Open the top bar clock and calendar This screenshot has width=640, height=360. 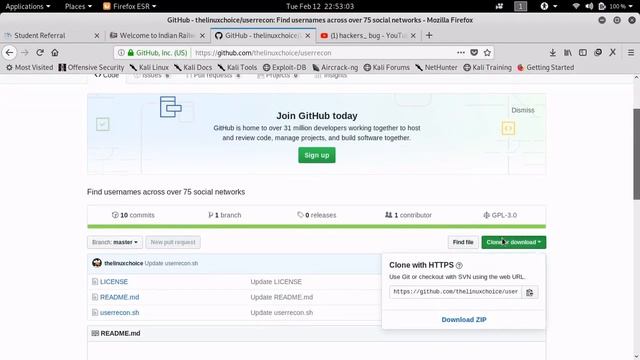320,6
